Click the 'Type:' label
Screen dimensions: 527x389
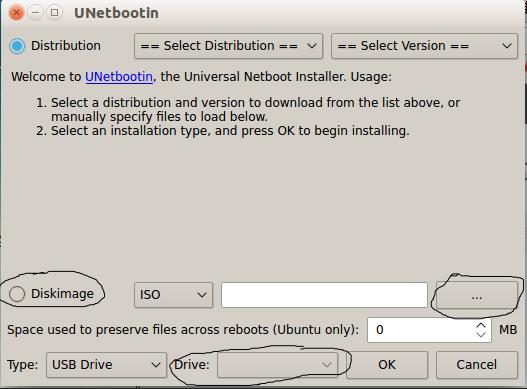click(23, 365)
